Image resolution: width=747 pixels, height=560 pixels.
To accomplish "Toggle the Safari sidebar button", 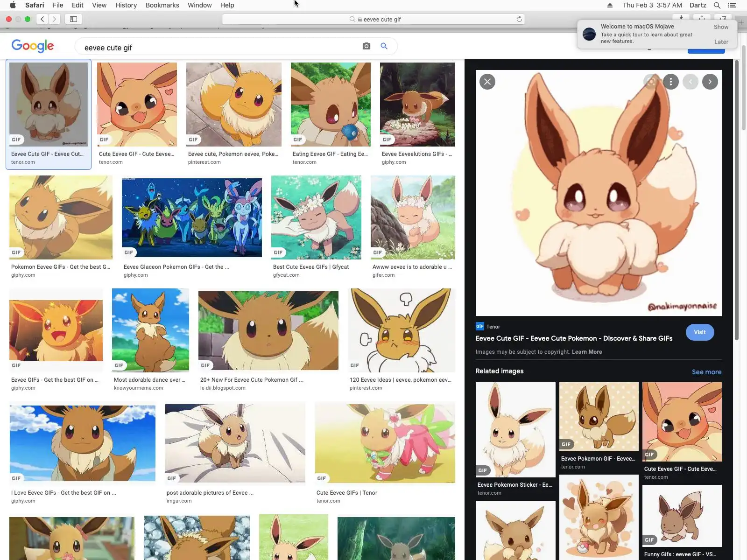I will coord(73,19).
